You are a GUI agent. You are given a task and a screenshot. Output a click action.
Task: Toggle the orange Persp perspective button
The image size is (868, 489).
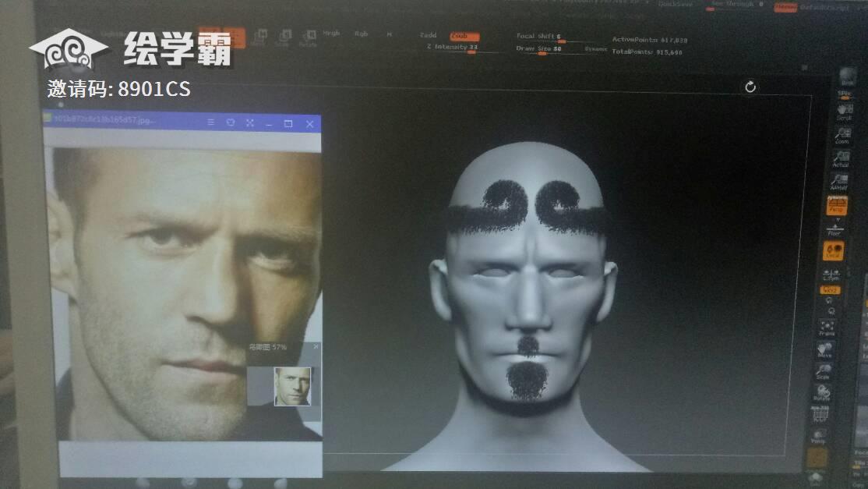[837, 205]
